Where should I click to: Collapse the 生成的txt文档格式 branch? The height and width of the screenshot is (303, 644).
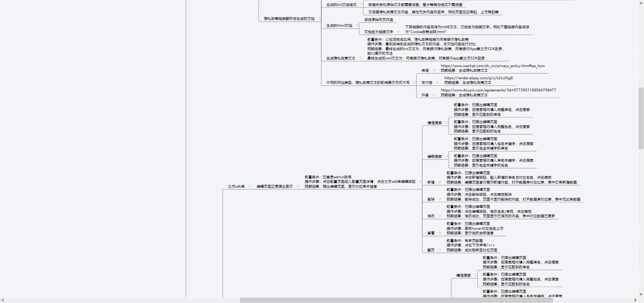click(362, 5)
